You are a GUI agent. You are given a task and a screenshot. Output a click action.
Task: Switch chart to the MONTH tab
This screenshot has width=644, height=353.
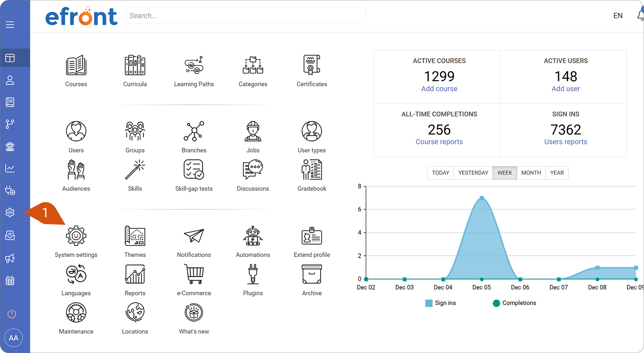[531, 173]
